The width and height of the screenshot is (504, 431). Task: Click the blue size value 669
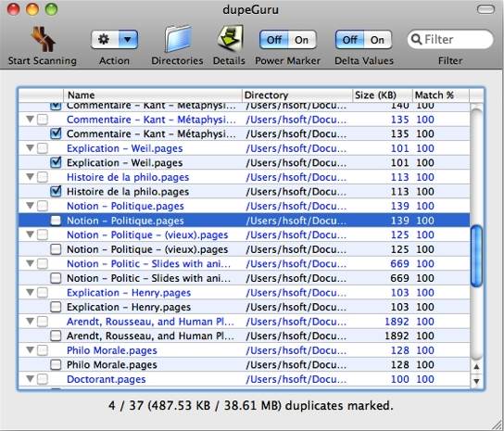[399, 264]
